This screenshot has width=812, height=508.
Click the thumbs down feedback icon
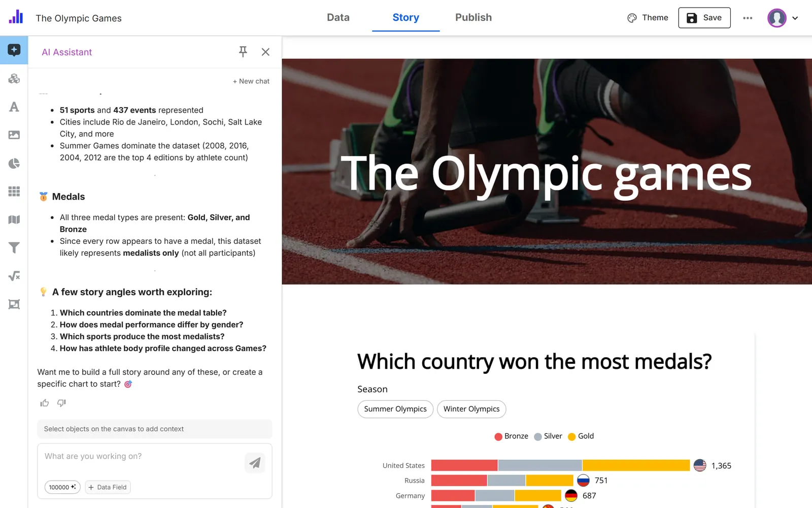click(x=61, y=403)
